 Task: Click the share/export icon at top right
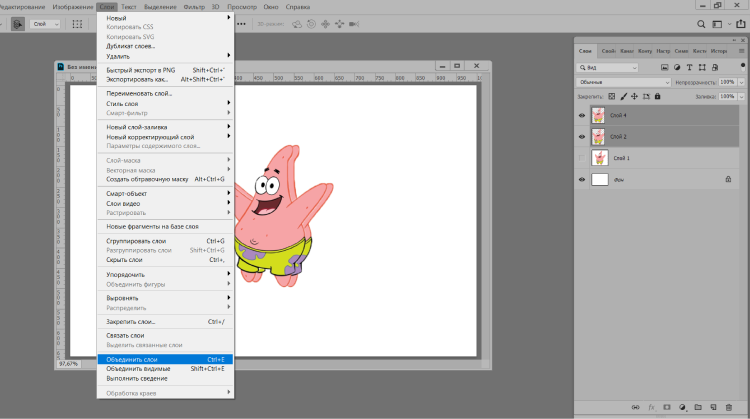[x=740, y=23]
